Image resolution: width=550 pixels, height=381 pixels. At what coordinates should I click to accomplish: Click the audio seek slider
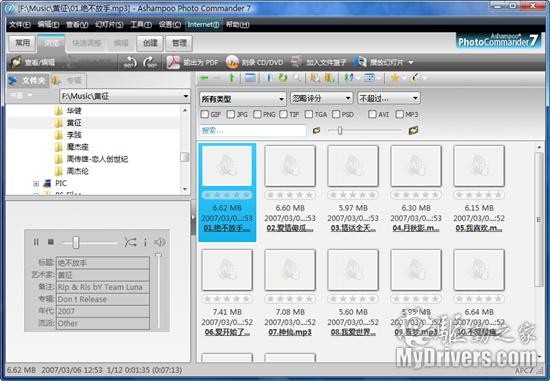pos(76,242)
